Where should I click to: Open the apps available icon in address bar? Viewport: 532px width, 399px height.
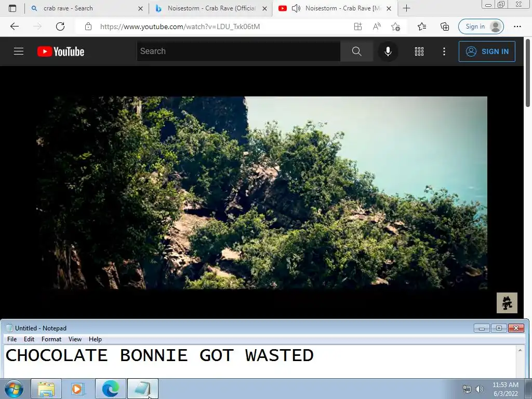tap(358, 26)
